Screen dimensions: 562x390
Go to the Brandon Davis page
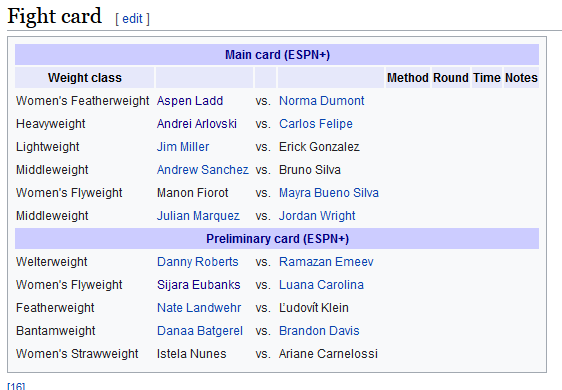point(319,330)
